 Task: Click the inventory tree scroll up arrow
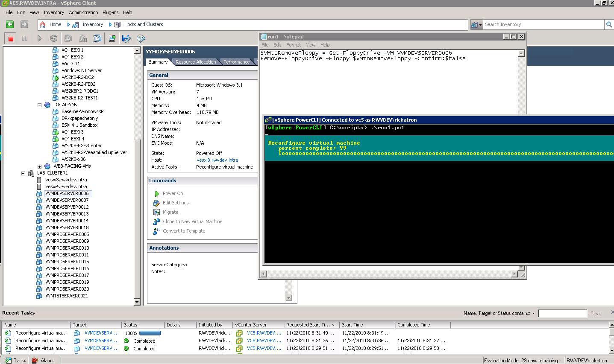tap(137, 50)
